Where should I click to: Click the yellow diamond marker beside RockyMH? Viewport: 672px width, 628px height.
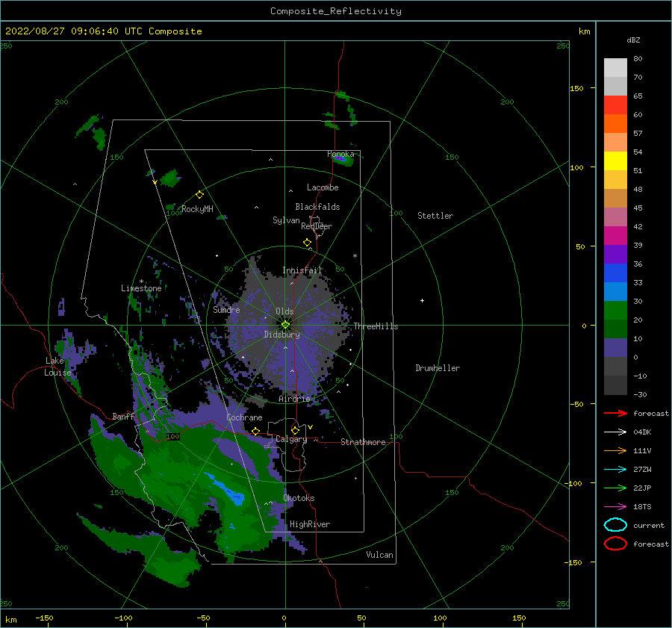[x=199, y=195]
